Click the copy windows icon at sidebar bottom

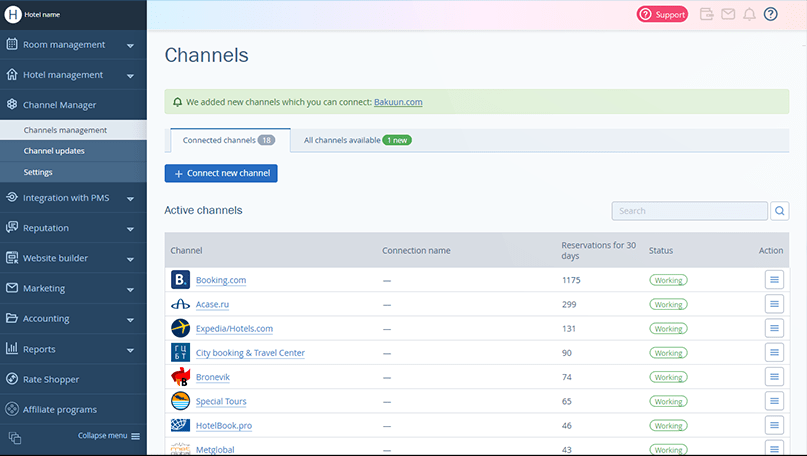(x=15, y=438)
